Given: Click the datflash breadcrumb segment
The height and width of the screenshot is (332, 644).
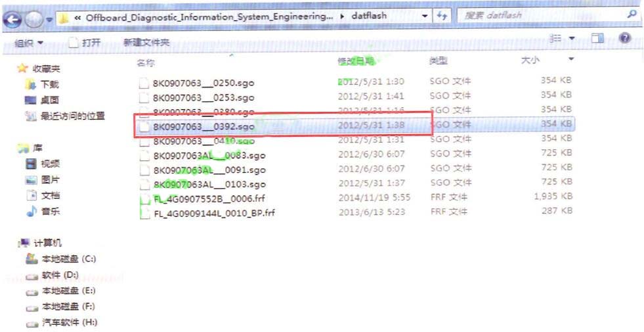Looking at the screenshot, I should 369,16.
